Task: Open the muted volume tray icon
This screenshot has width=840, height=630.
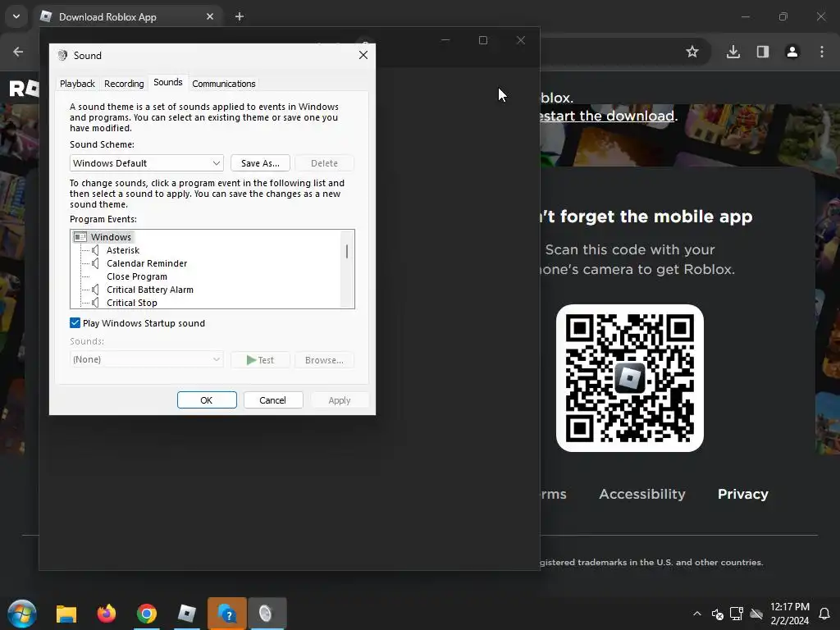Action: 717,614
